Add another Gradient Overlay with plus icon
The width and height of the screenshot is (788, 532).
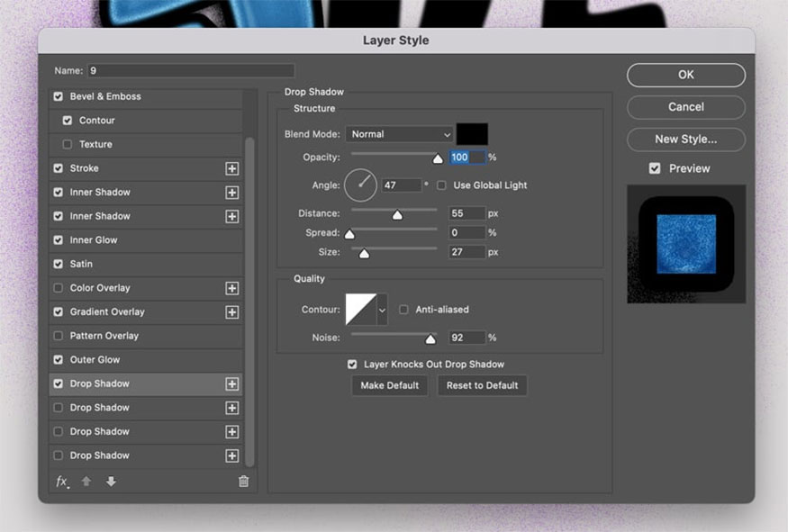(x=231, y=312)
